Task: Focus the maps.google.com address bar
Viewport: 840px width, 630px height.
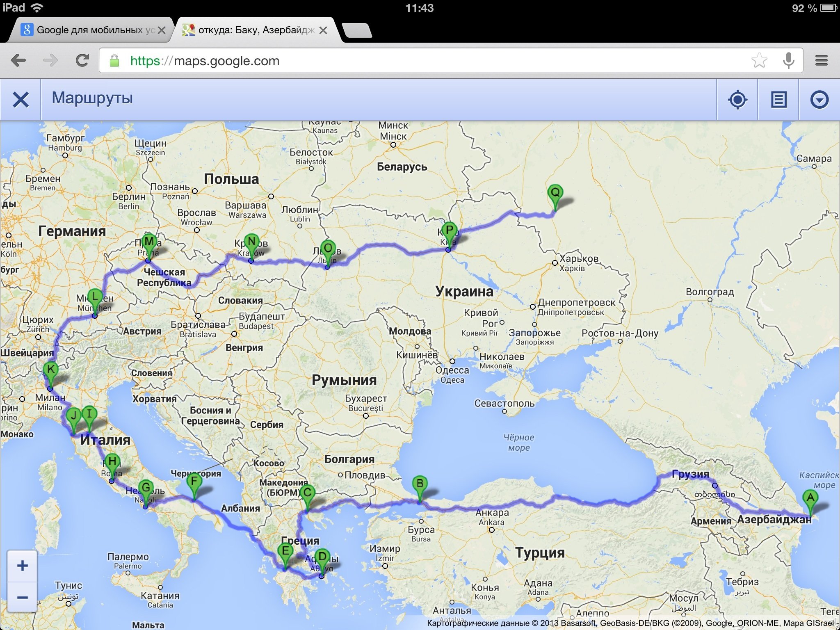Action: (x=410, y=61)
